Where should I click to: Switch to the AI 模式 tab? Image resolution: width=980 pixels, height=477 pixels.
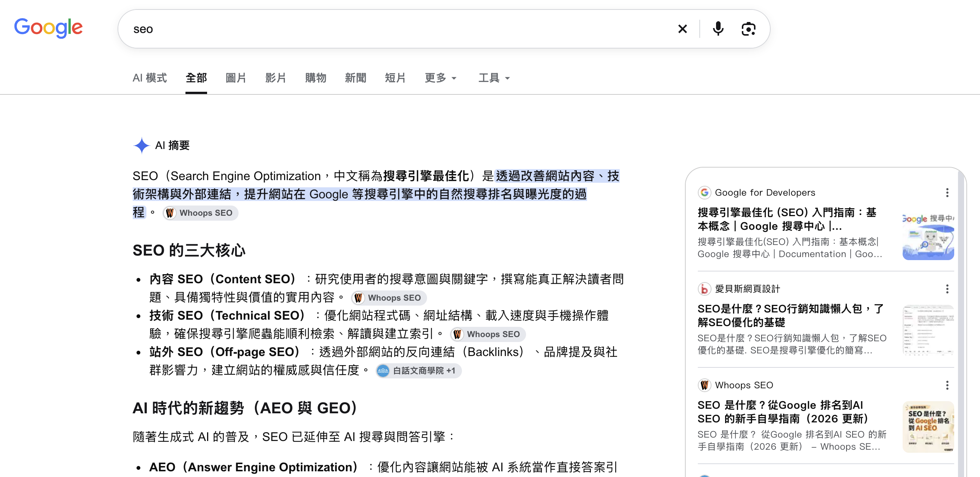tap(149, 78)
